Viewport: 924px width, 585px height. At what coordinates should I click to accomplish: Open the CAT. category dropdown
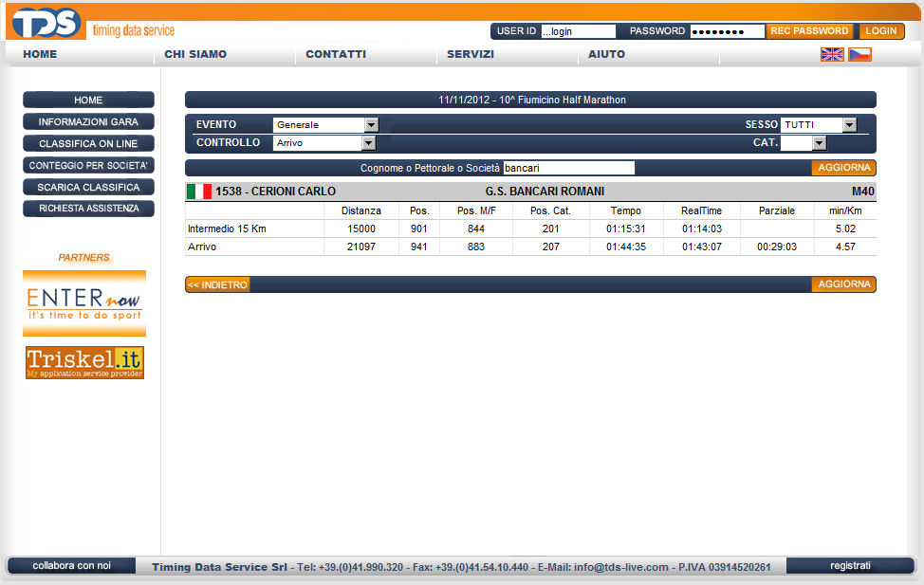pos(804,143)
